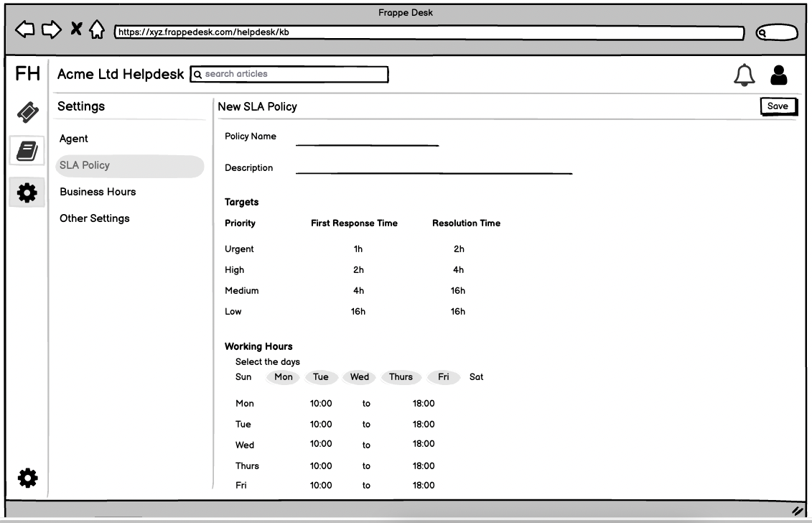The width and height of the screenshot is (812, 523).
Task: Change Monday start time from 10:00
Action: (x=321, y=403)
